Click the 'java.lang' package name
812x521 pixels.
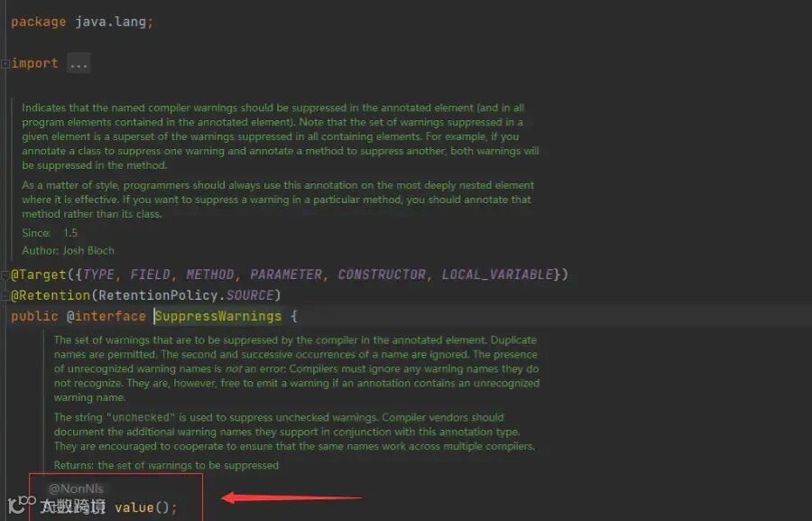[110, 22]
